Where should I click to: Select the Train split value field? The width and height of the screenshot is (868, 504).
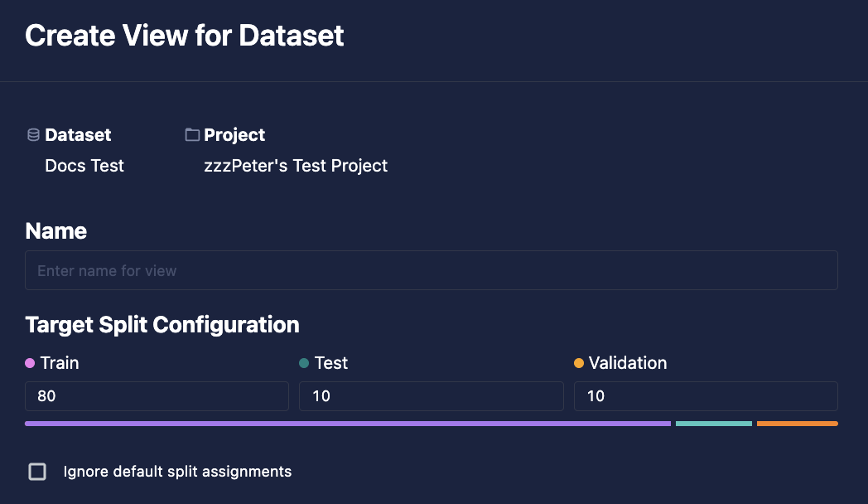(157, 396)
